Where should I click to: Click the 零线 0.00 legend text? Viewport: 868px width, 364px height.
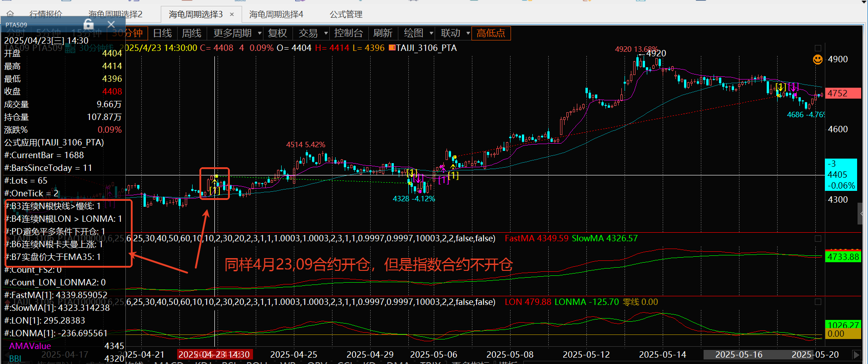point(640,302)
